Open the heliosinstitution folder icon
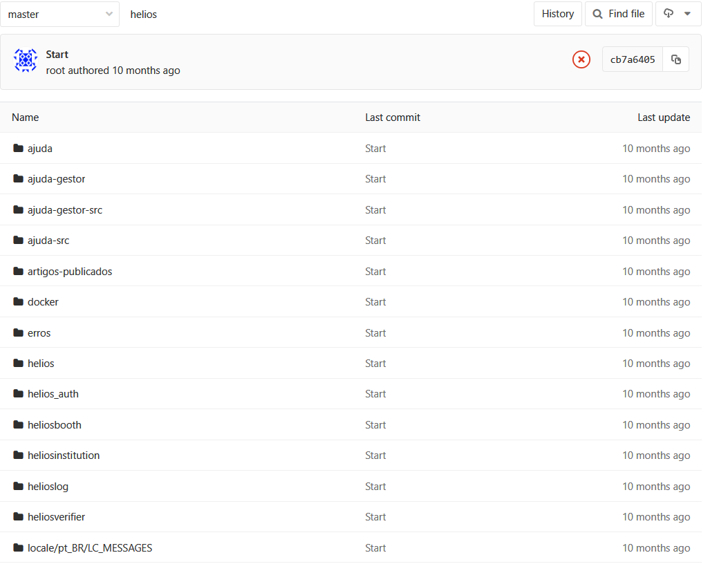 click(18, 455)
